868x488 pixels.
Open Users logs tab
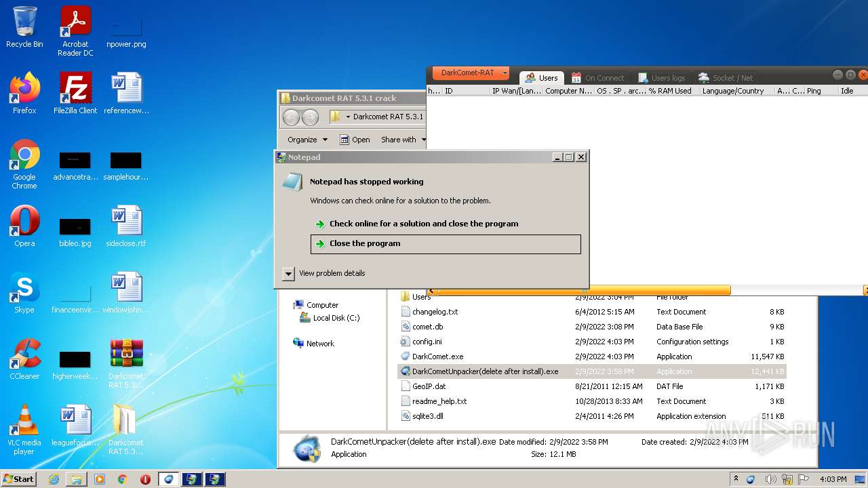pyautogui.click(x=661, y=78)
